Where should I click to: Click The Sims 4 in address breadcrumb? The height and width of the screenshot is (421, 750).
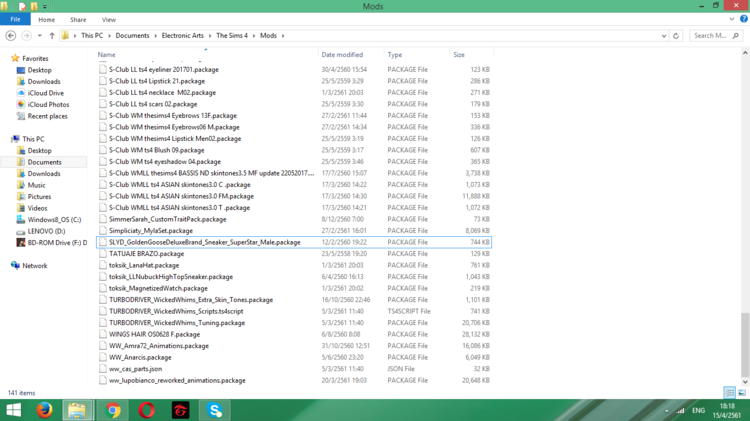pos(232,35)
